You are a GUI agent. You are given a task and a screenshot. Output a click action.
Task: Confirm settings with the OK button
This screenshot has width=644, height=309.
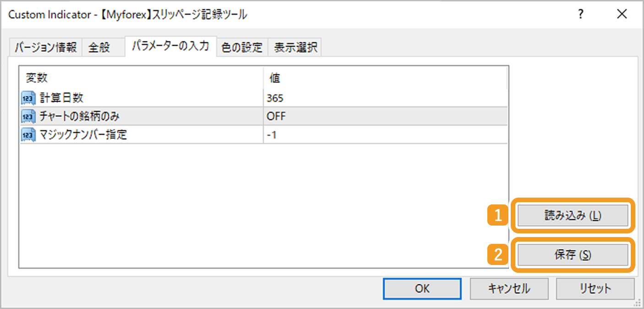click(x=422, y=288)
